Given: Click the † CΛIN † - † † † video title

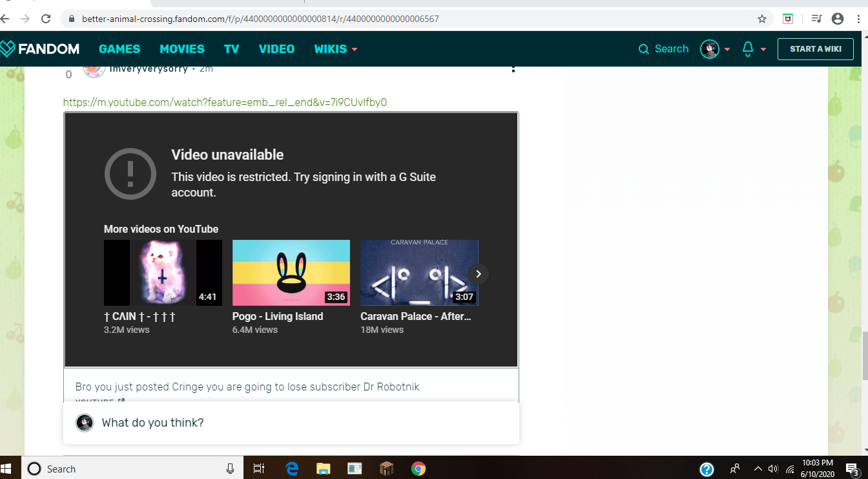Looking at the screenshot, I should [x=139, y=316].
